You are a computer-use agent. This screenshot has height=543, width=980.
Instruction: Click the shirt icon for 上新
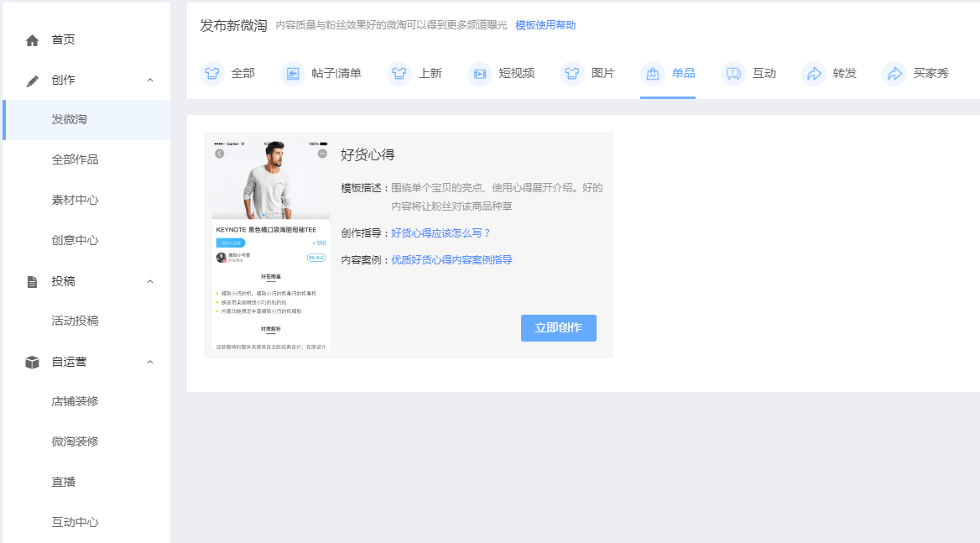point(399,74)
